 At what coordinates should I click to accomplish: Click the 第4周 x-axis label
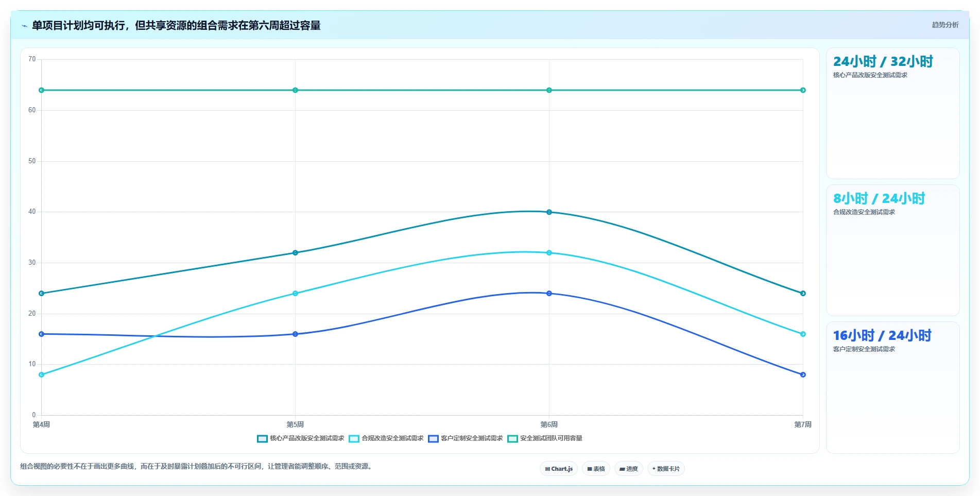click(41, 424)
